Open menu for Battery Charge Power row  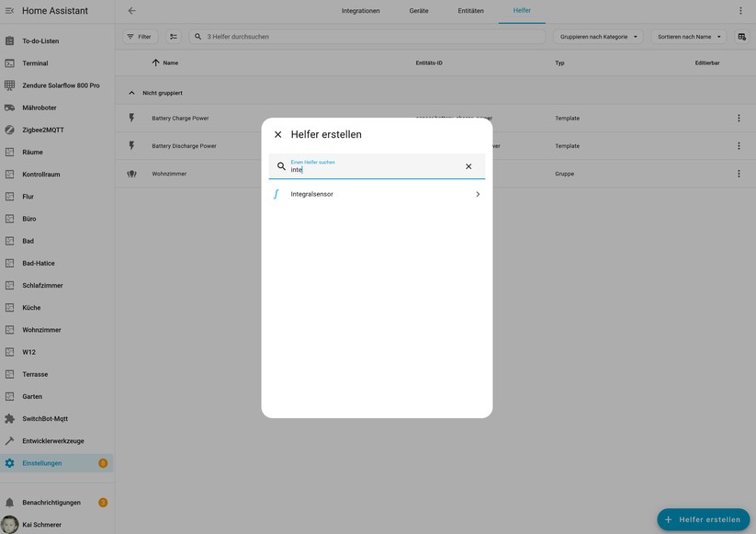click(739, 119)
